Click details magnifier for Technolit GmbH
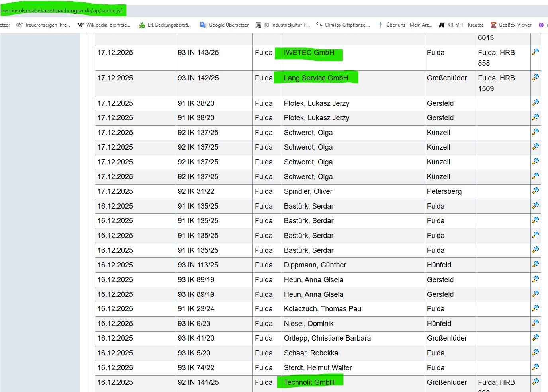The height and width of the screenshot is (392, 548). (x=536, y=382)
